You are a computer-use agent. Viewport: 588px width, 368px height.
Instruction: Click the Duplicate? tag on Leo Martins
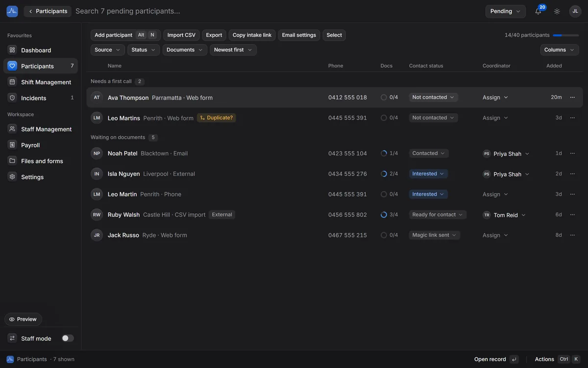[216, 118]
